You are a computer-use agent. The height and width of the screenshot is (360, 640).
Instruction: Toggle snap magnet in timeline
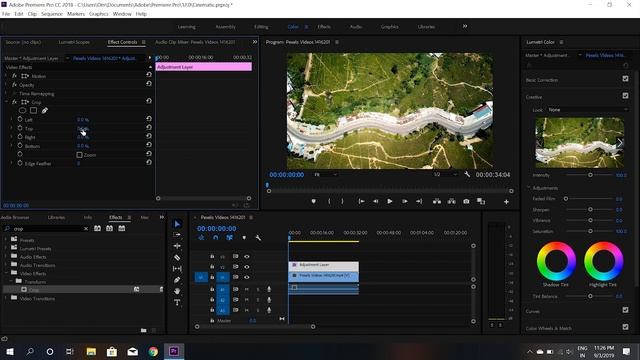pos(216,238)
